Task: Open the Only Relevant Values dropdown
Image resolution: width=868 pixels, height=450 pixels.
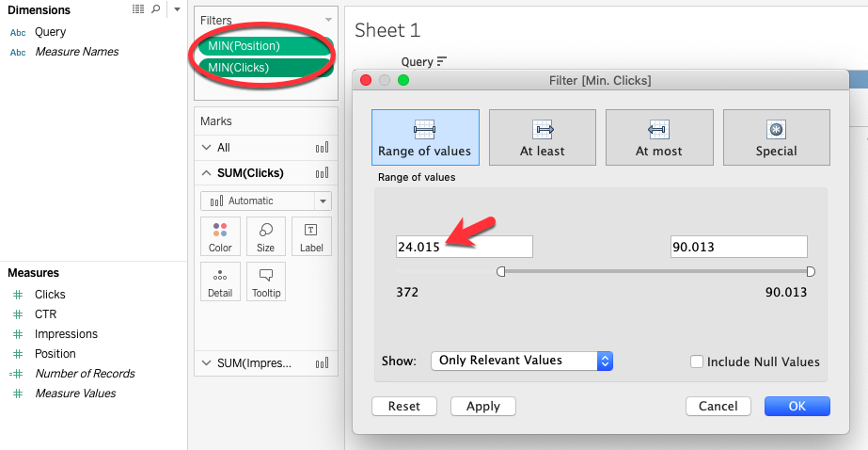Action: point(522,361)
